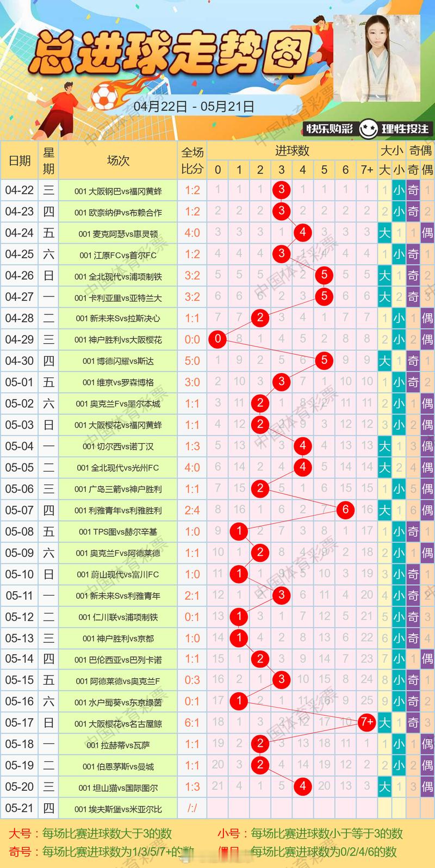Click the 理性投注 label
435x868 pixels.
click(405, 129)
